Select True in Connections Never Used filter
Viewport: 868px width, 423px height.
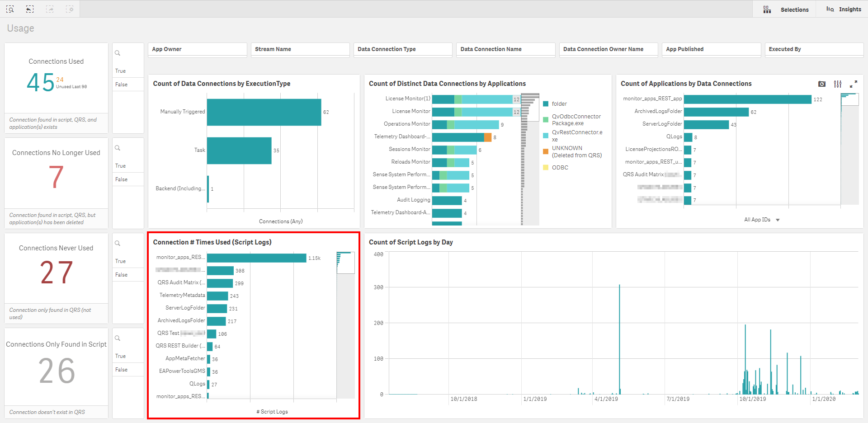pyautogui.click(x=121, y=261)
